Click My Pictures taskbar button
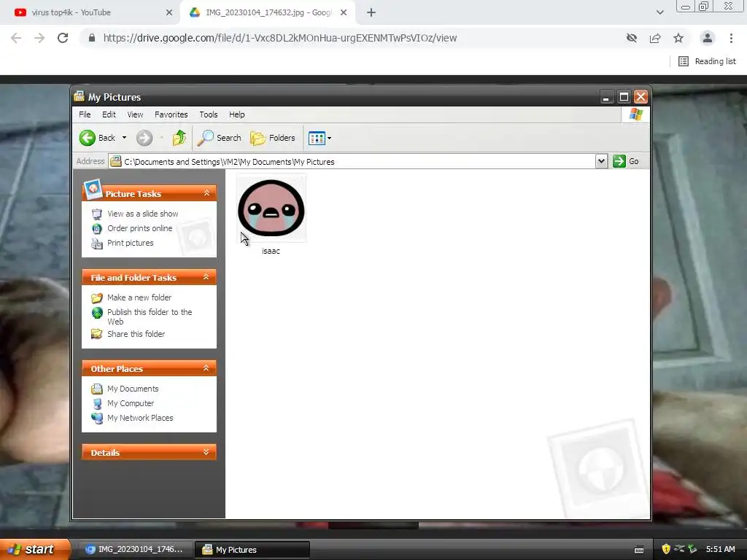The image size is (747, 560). click(x=252, y=550)
